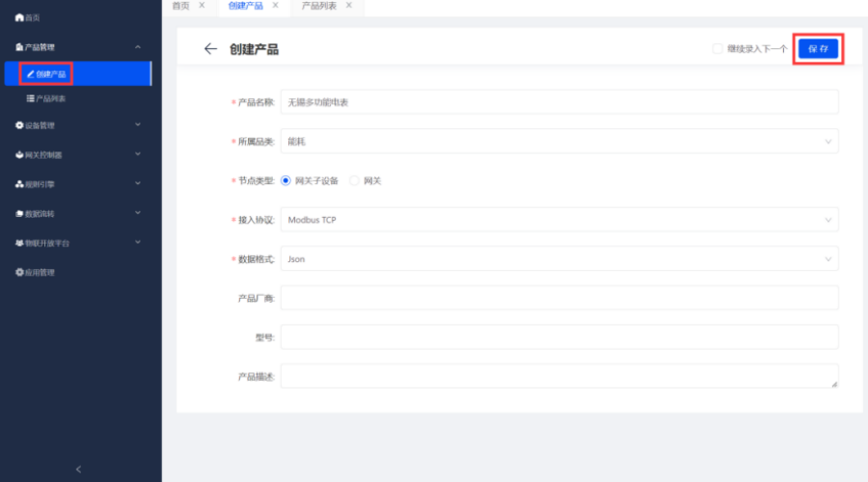Tick the 继续录入下一个 checkbox
The image size is (868, 482).
coord(718,49)
